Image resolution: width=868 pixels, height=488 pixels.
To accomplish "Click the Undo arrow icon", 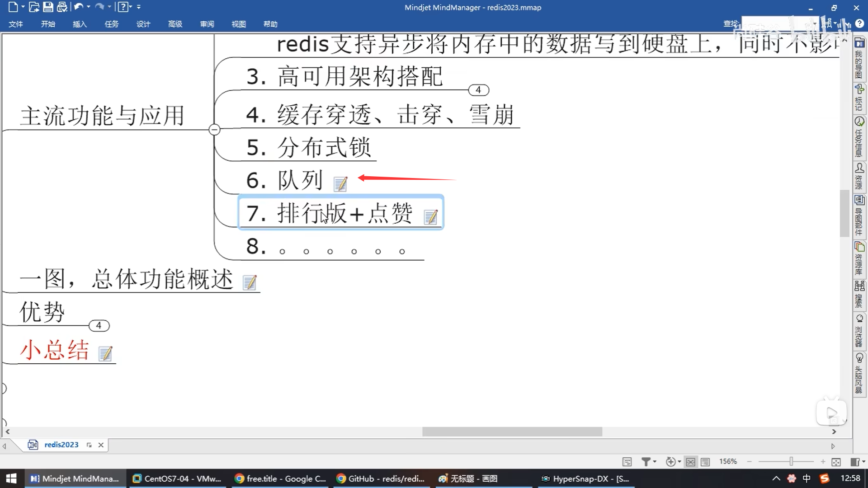I will click(78, 7).
